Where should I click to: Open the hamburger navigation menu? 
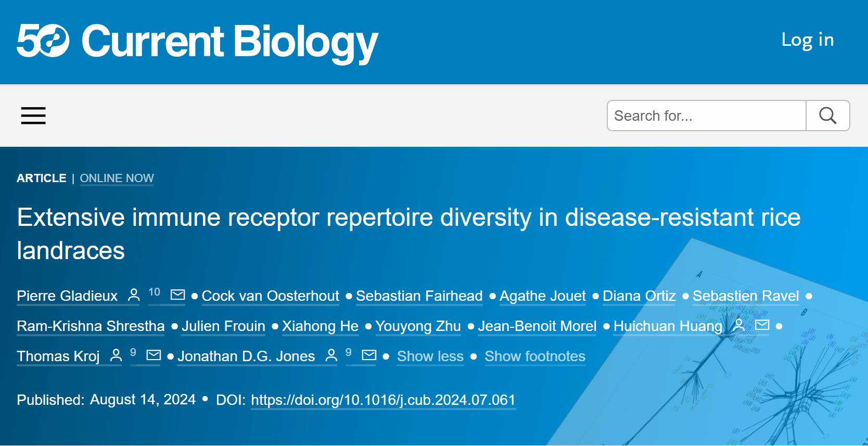(x=33, y=116)
